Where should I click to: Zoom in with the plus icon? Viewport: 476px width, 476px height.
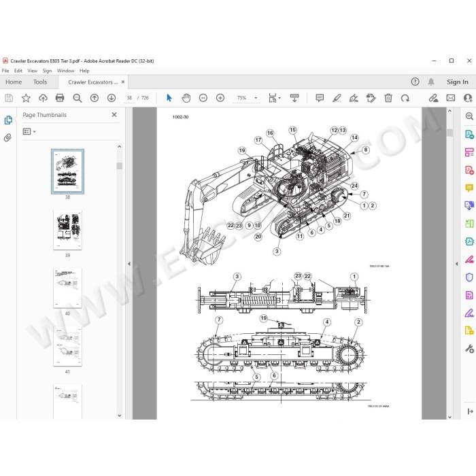point(220,98)
